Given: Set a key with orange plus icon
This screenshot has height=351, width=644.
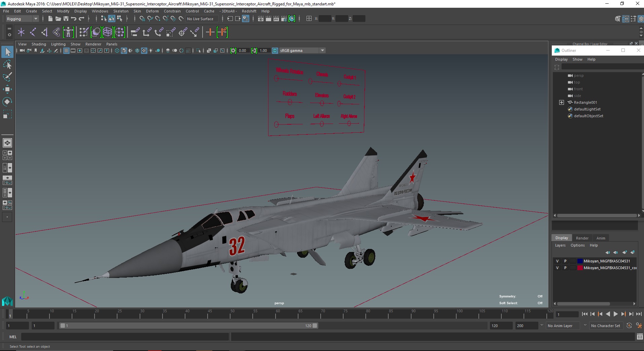Looking at the screenshot, I should tap(210, 32).
